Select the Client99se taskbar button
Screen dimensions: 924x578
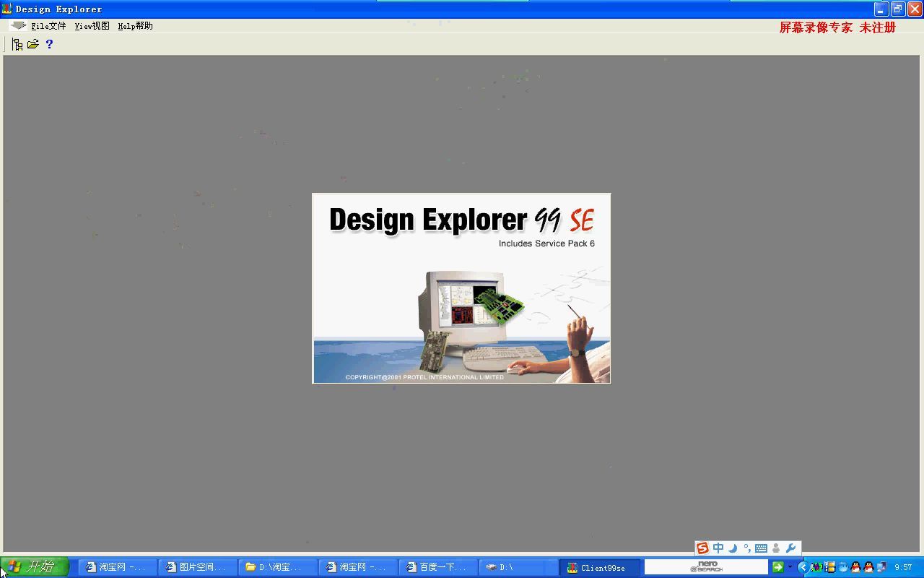pos(600,567)
